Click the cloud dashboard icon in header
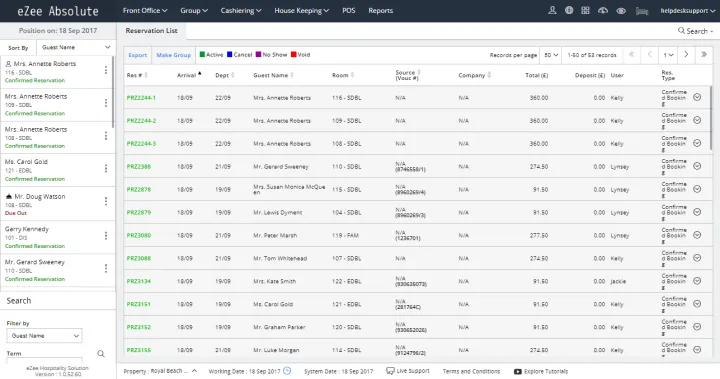This screenshot has height=379, width=720. coord(603,10)
